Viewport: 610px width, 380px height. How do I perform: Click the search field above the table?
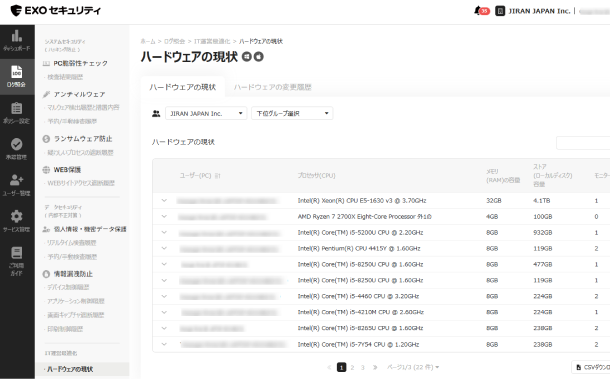(583, 143)
